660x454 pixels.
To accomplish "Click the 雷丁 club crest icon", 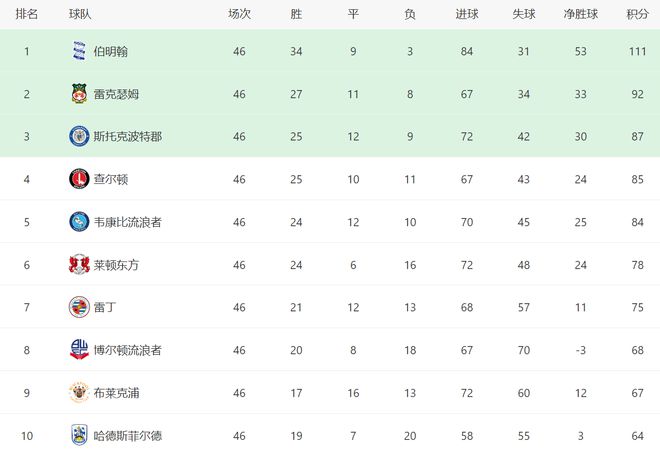I will click(79, 307).
